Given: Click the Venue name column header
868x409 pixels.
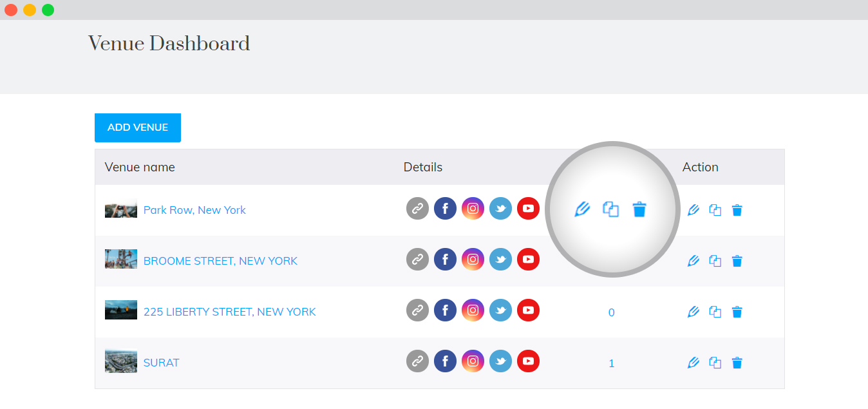Looking at the screenshot, I should [140, 167].
